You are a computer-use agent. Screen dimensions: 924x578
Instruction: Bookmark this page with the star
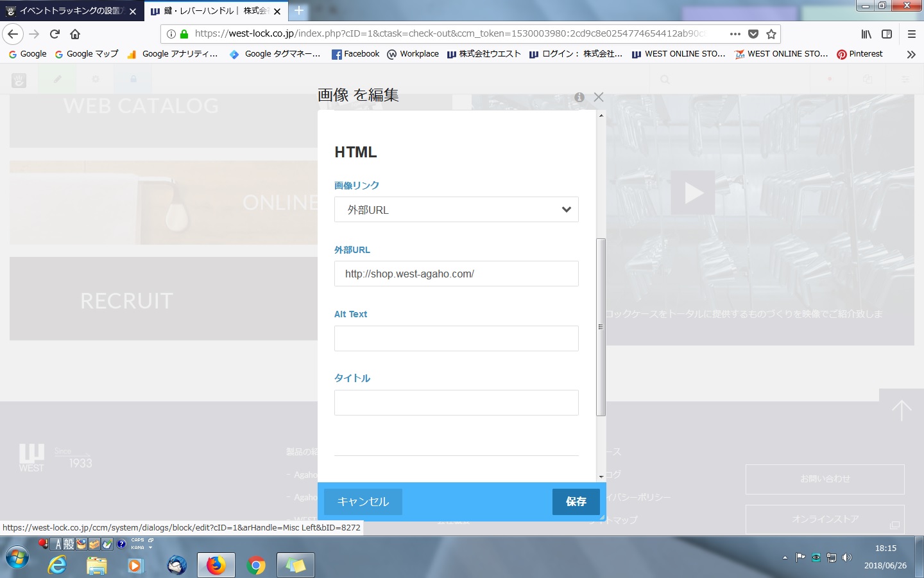(x=771, y=34)
